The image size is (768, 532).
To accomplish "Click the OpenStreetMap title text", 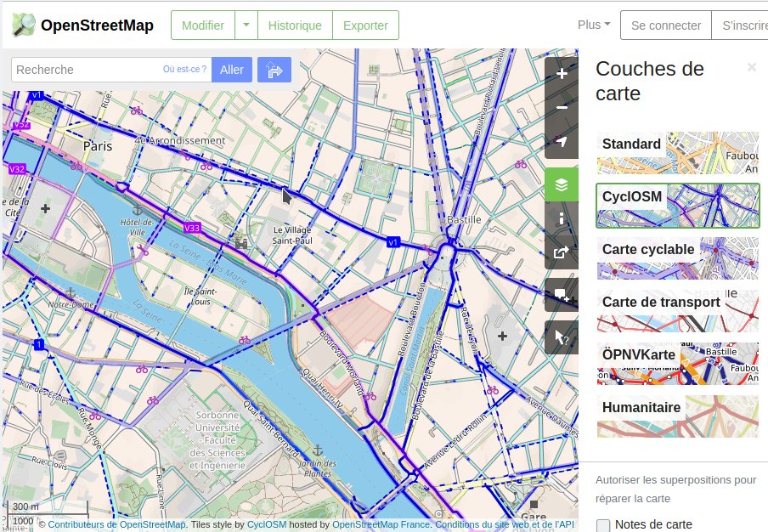I will (97, 25).
